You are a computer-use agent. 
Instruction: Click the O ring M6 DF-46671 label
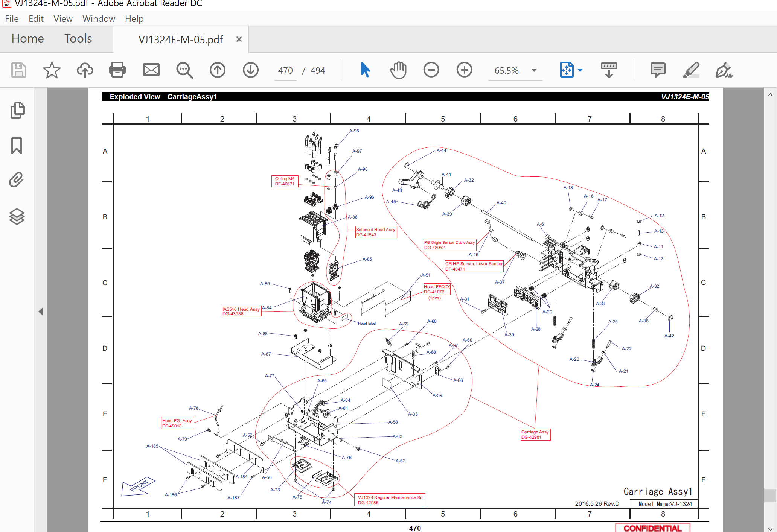[285, 181]
